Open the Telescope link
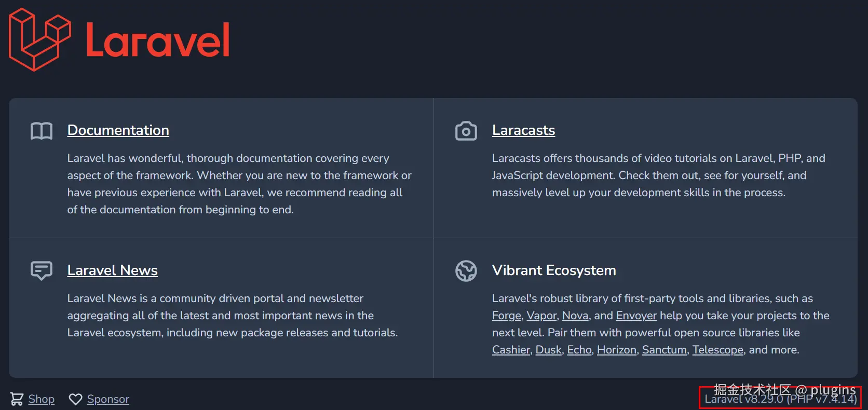Image resolution: width=868 pixels, height=410 pixels. 717,350
